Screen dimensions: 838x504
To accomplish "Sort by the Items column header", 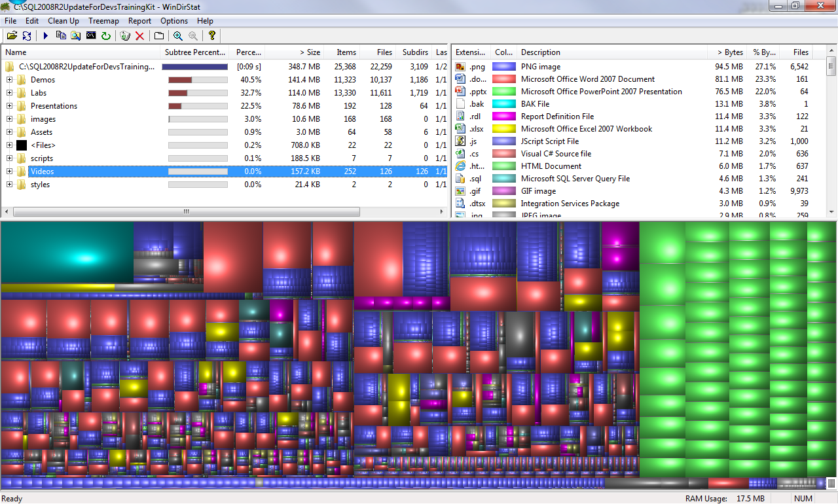I will click(x=342, y=52).
